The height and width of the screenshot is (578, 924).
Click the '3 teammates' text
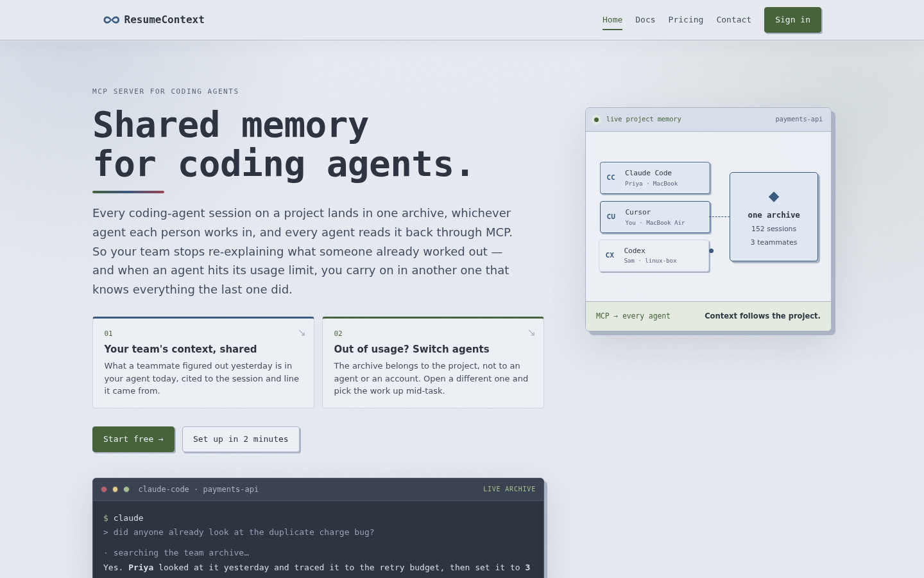coord(774,242)
